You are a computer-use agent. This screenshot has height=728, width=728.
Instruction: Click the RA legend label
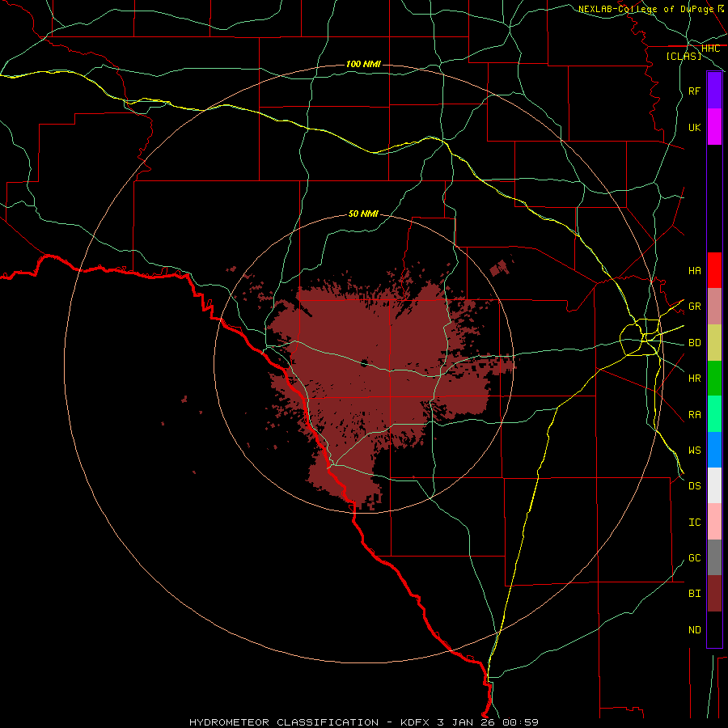coord(694,414)
